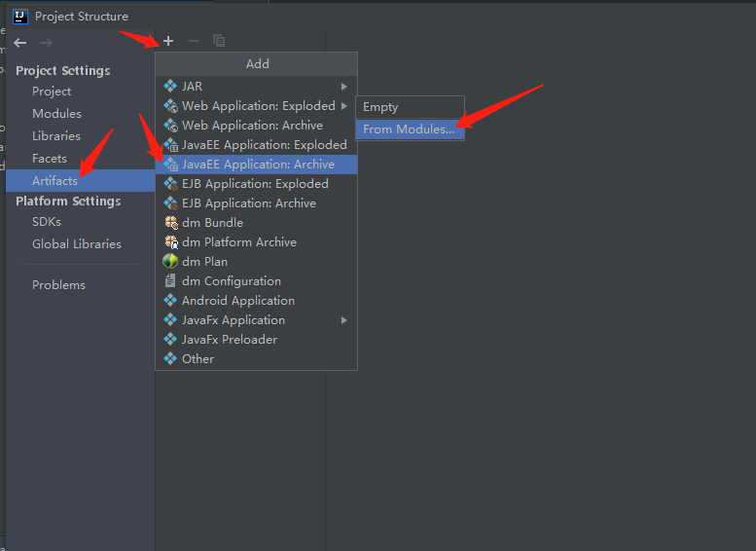The width and height of the screenshot is (756, 551).
Task: Open Global Libraries under Platform Settings
Action: 80,243
